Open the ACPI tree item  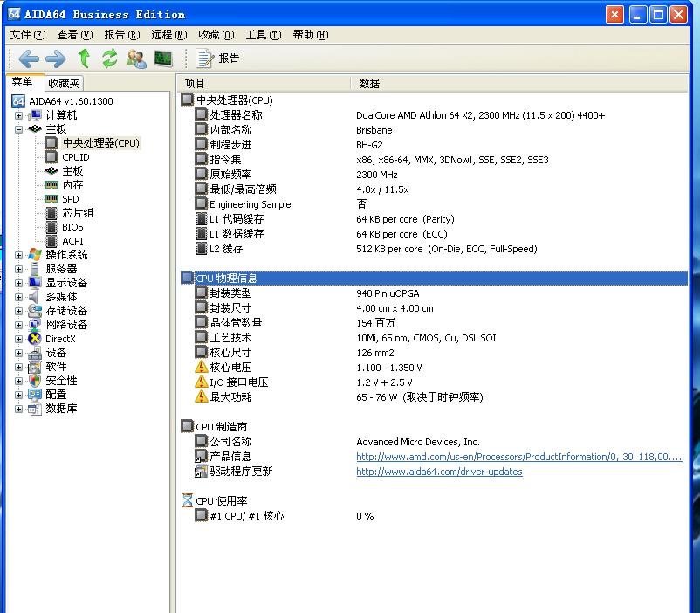pyautogui.click(x=72, y=241)
